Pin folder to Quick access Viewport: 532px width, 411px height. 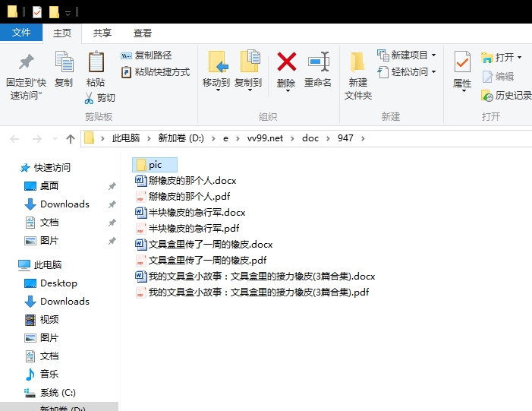point(26,76)
